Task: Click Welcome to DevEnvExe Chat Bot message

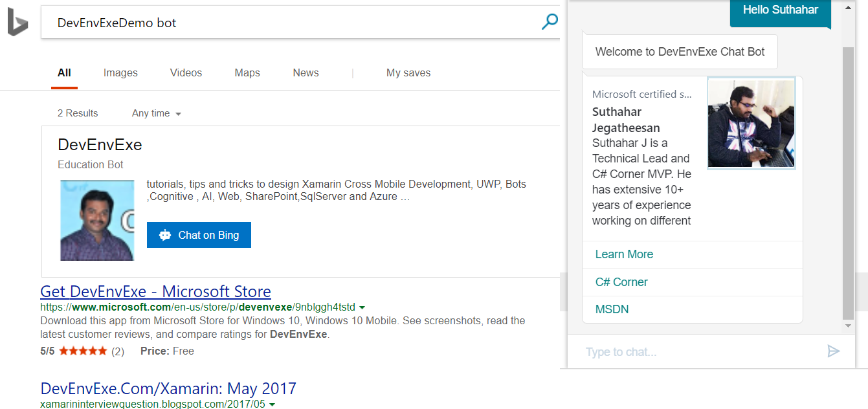Action: [x=680, y=52]
